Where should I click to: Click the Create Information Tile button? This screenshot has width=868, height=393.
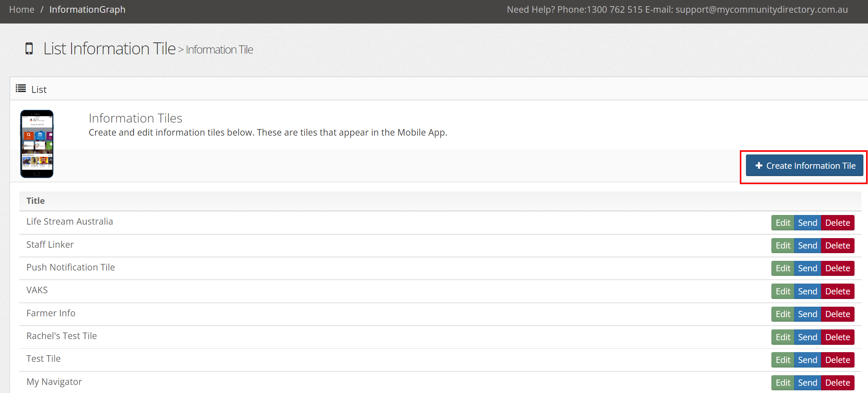click(x=804, y=165)
